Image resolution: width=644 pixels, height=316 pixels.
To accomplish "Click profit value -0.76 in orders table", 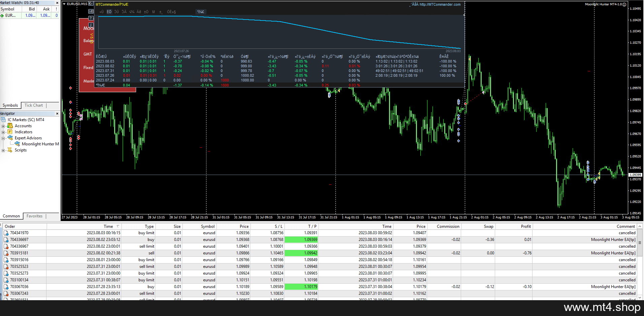I will coord(527,253).
